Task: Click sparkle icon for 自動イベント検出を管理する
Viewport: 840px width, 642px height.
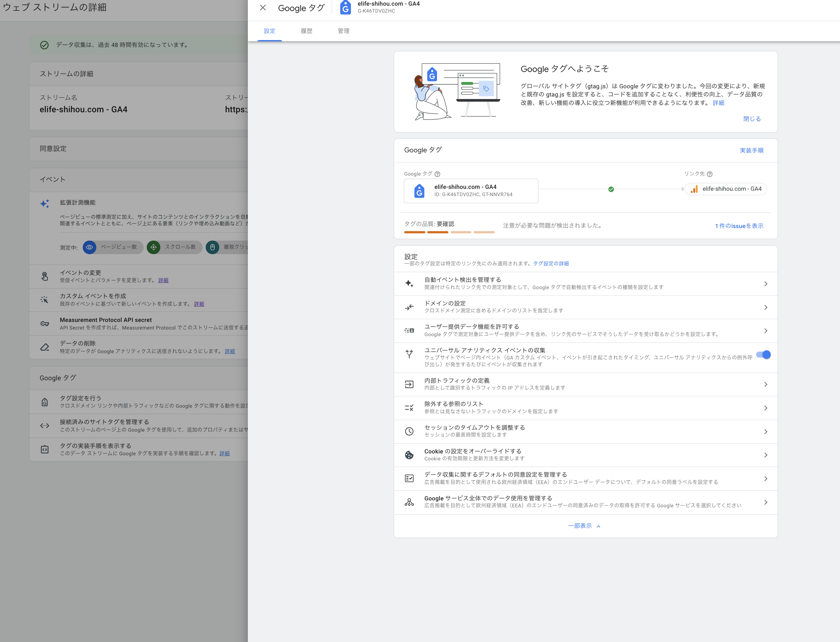Action: [409, 283]
